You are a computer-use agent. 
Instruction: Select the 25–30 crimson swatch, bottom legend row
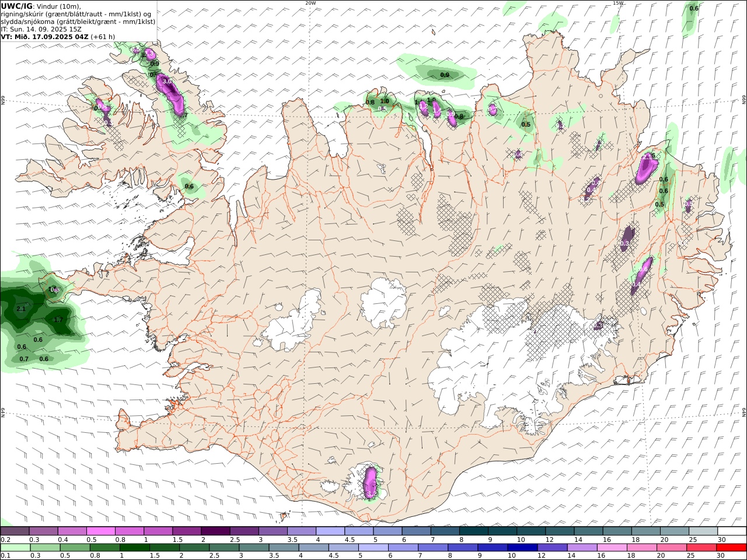tap(701, 548)
